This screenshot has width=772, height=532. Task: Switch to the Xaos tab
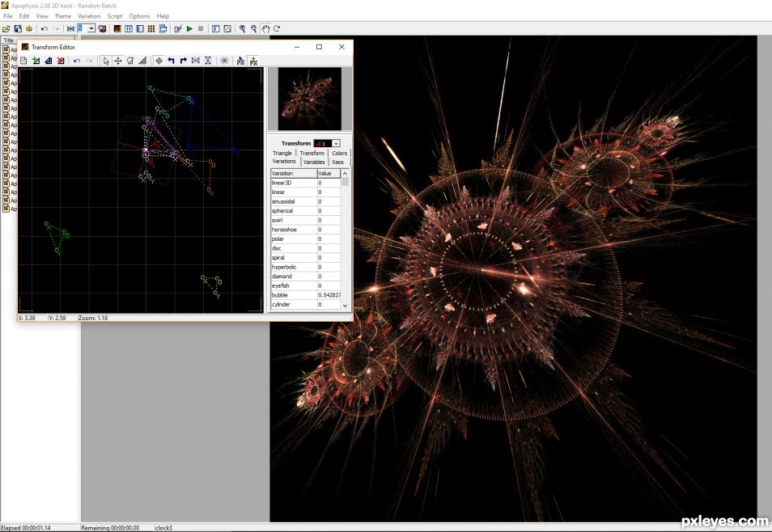337,162
